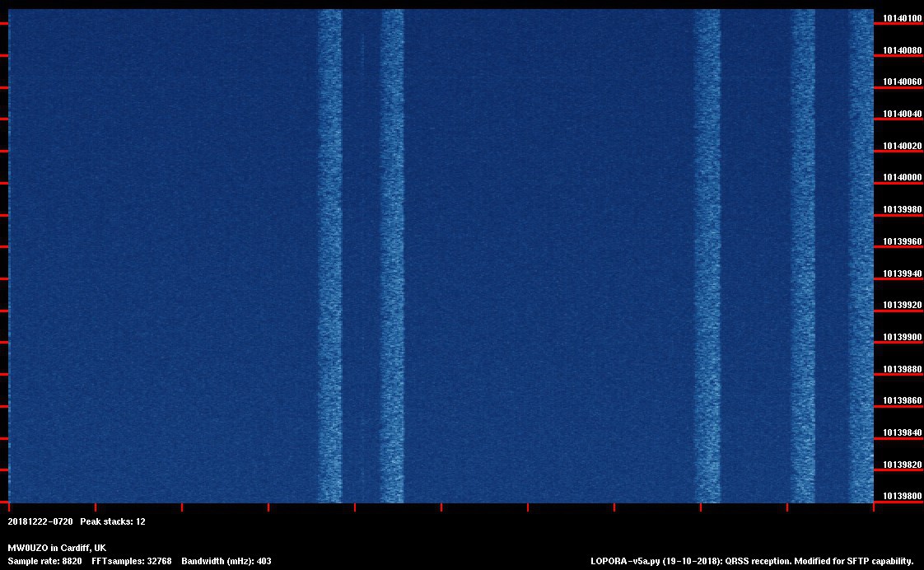Click the leftmost red time-axis tick

pyautogui.click(x=9, y=507)
